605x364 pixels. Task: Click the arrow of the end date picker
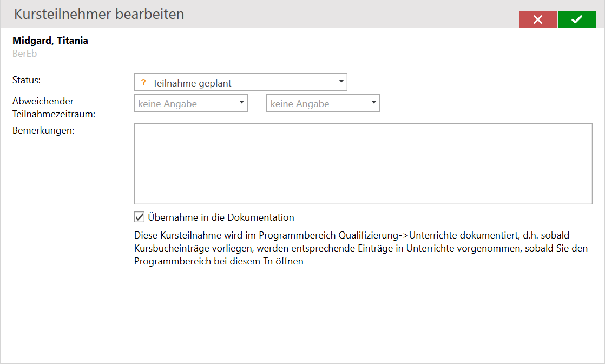point(373,103)
